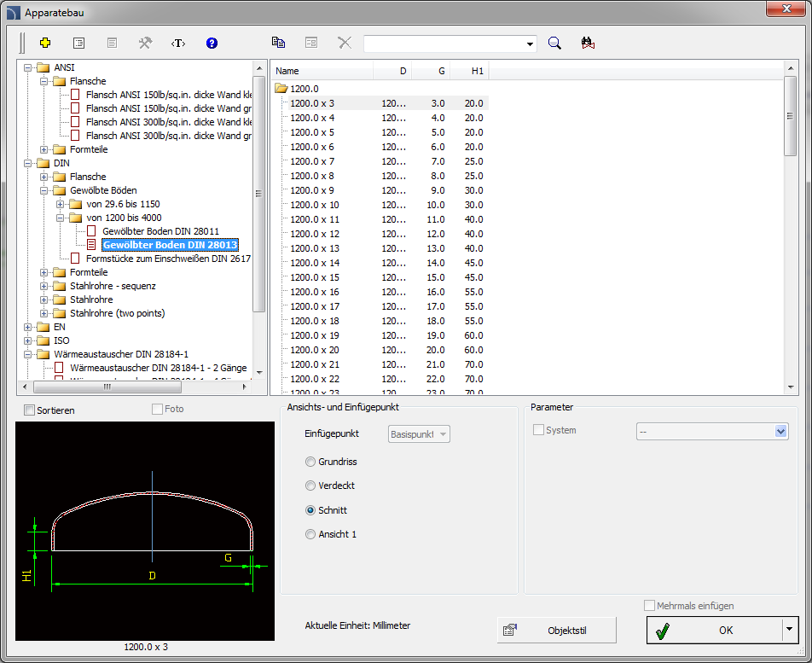
Task: Click the binoculars find icon
Action: coord(587,44)
